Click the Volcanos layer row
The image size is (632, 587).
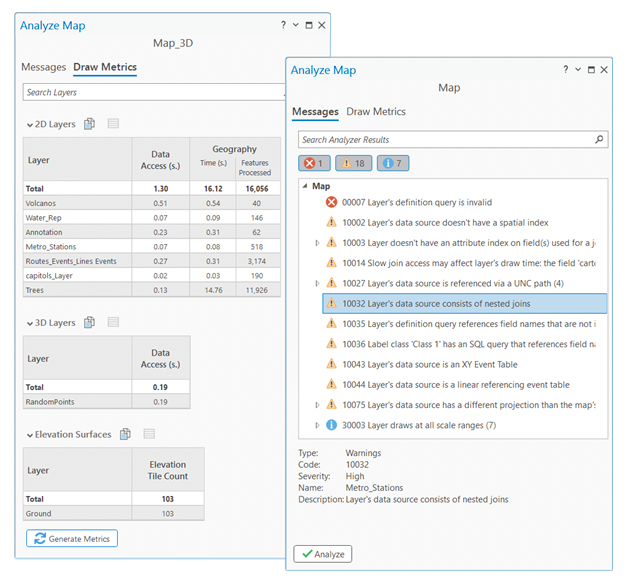click(152, 203)
